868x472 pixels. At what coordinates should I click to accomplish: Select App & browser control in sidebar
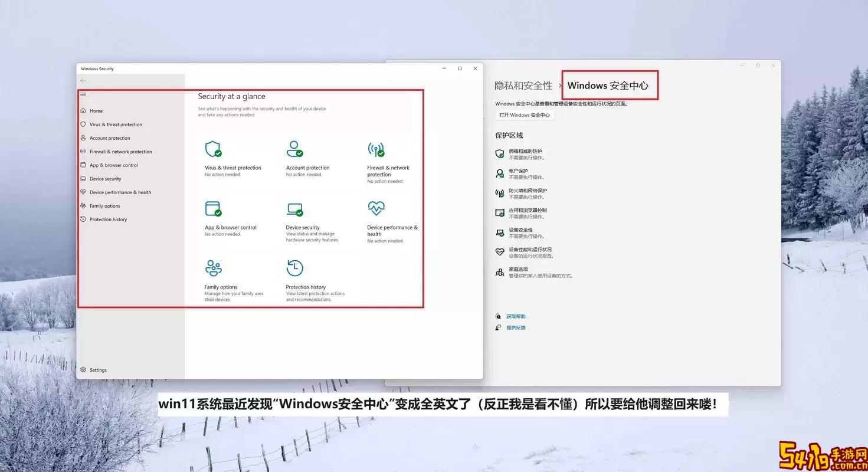114,165
